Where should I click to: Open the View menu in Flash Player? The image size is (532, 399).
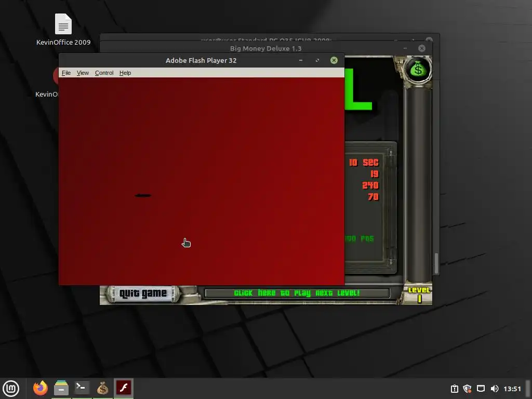pyautogui.click(x=83, y=73)
